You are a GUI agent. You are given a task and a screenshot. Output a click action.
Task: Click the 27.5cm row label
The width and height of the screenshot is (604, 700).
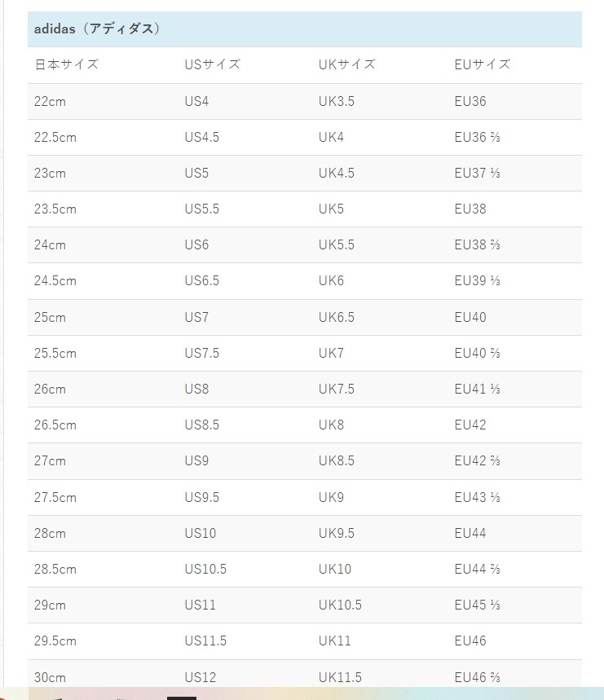click(55, 497)
